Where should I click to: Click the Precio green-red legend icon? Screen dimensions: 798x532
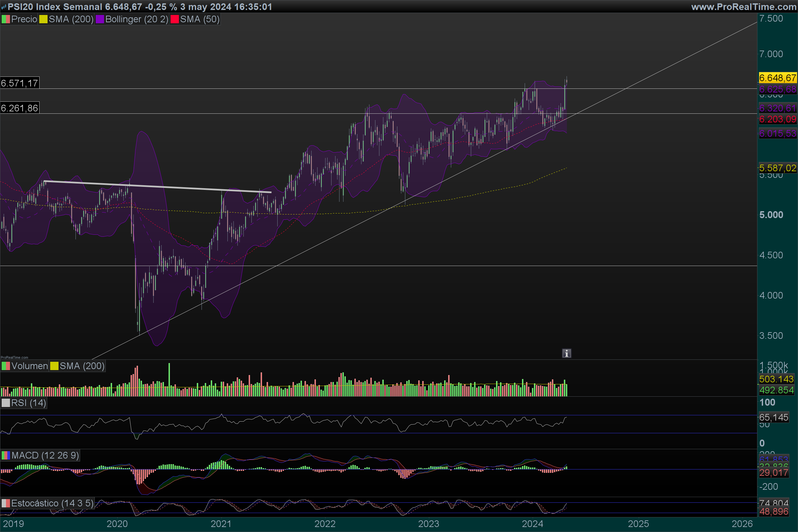coord(6,19)
